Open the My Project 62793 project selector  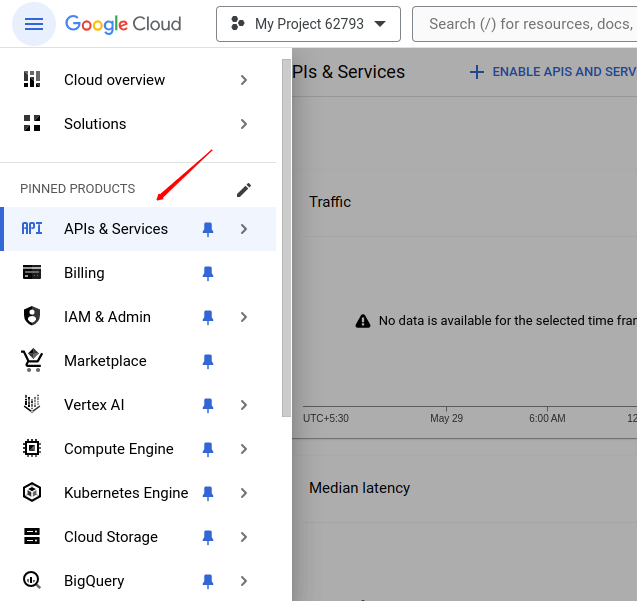click(308, 24)
